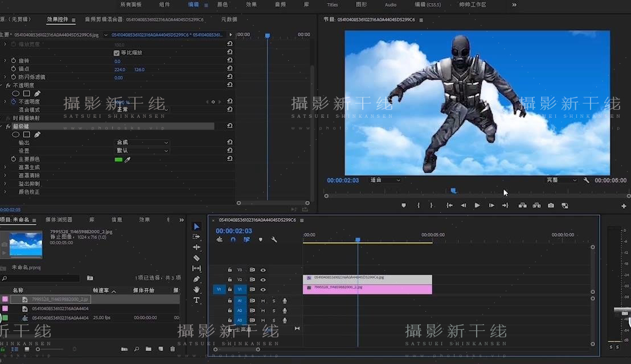
Task: Expand 溢出抑制 section
Action: point(5,184)
